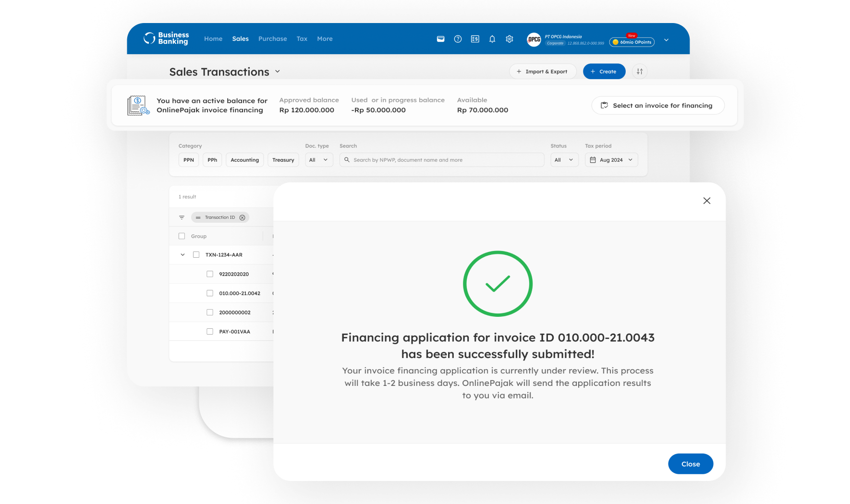Check invoice 010.000-21.0042 checkbox
The width and height of the screenshot is (850, 504).
click(x=210, y=293)
